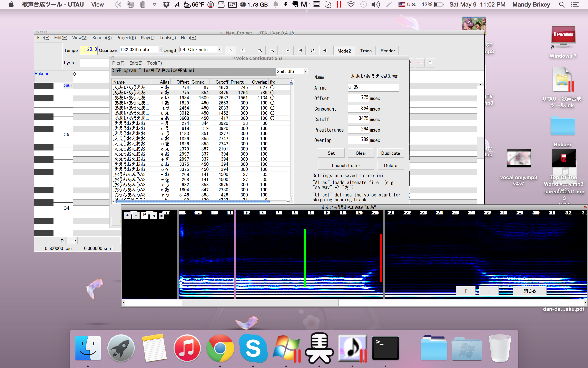This screenshot has height=368, width=588.
Task: Toggle frq circle for alias 'u え' row
Action: (272, 113)
